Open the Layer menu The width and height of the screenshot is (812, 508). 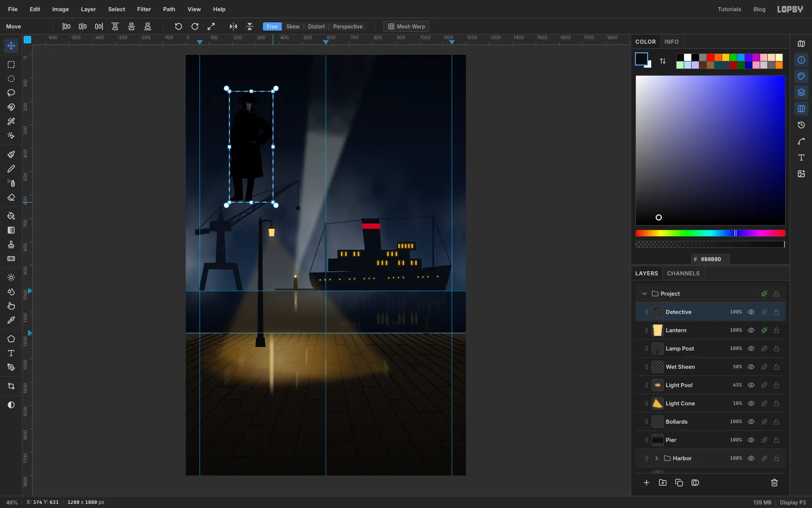coord(88,9)
